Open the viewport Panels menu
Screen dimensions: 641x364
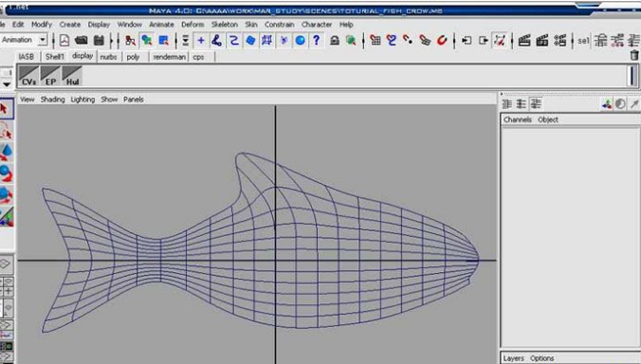coord(134,100)
